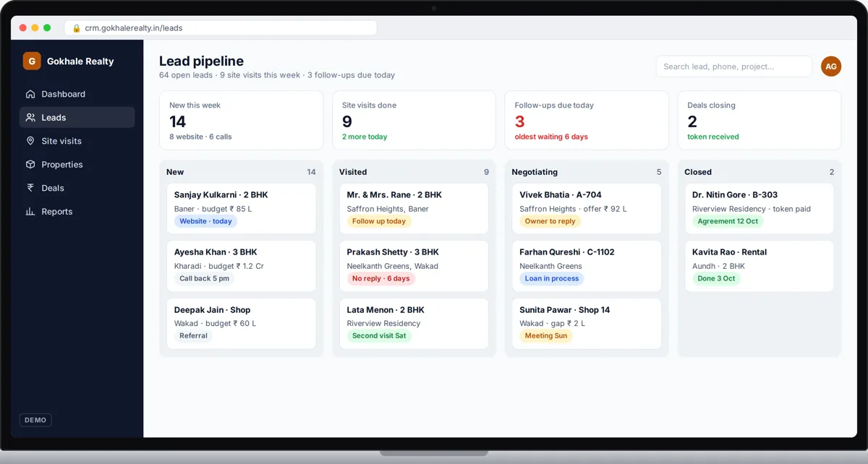The width and height of the screenshot is (868, 464).
Task: Click the Agreement 12 Oct tag
Action: click(728, 221)
